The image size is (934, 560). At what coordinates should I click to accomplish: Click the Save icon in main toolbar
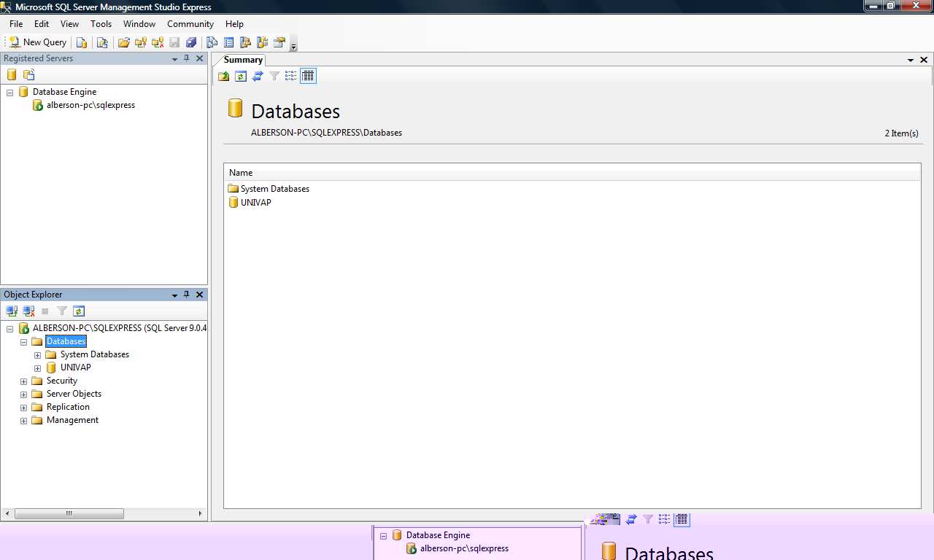click(174, 42)
